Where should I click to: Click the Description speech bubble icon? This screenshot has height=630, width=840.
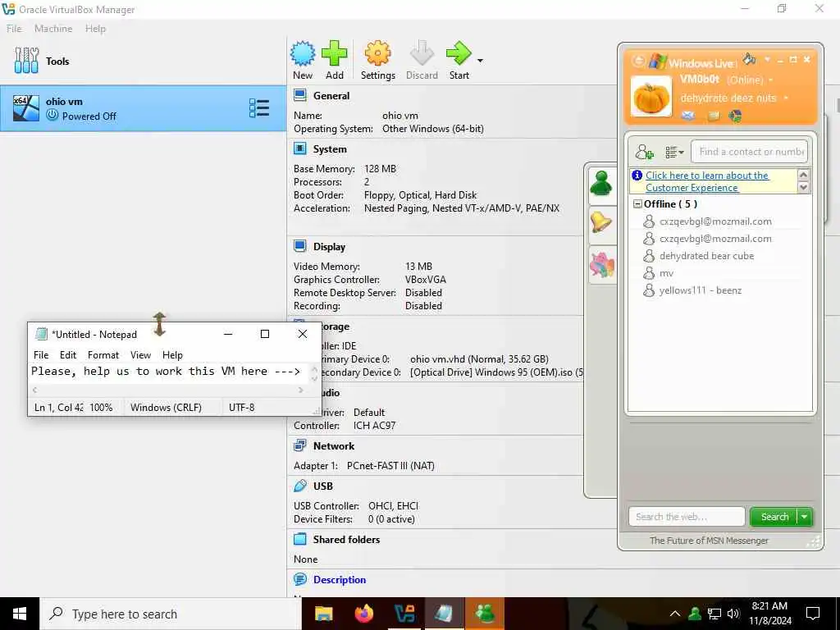pyautogui.click(x=300, y=579)
